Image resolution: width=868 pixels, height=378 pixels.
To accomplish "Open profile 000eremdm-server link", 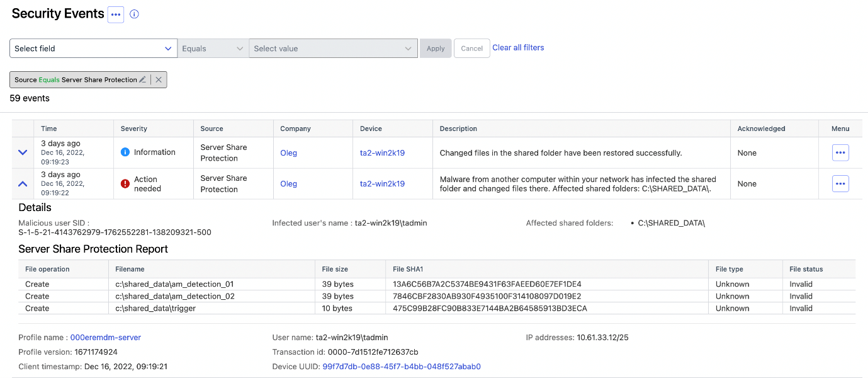I will click(106, 337).
